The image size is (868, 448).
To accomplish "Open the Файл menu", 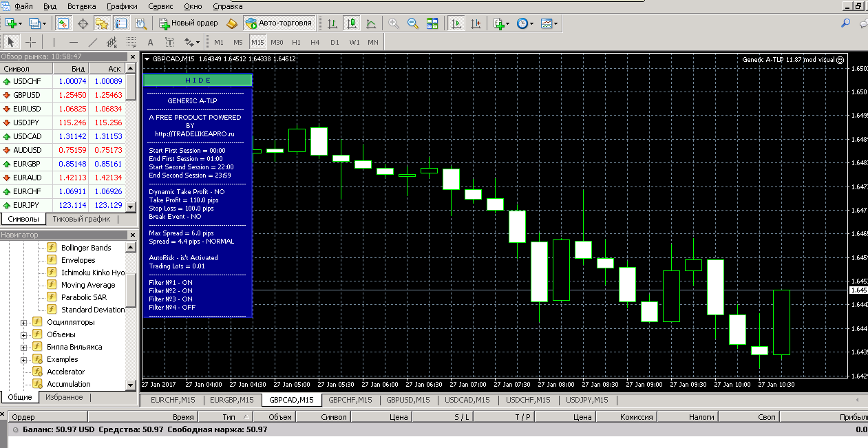I will point(24,6).
